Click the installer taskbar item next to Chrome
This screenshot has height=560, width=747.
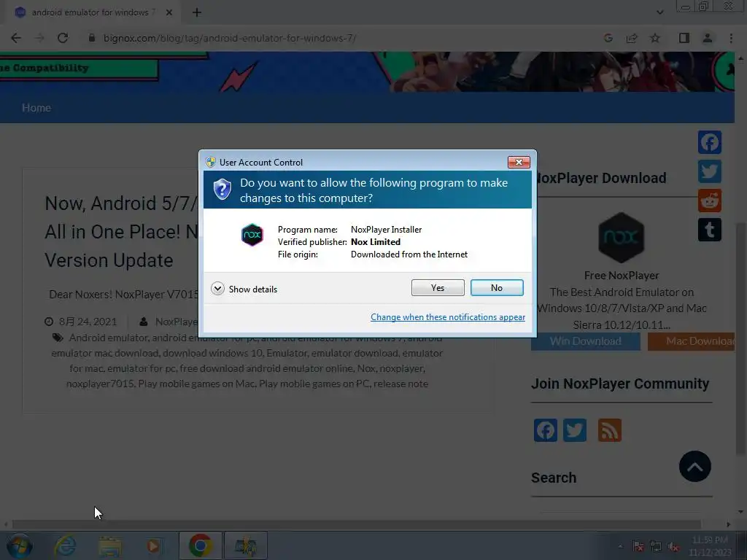click(x=246, y=545)
